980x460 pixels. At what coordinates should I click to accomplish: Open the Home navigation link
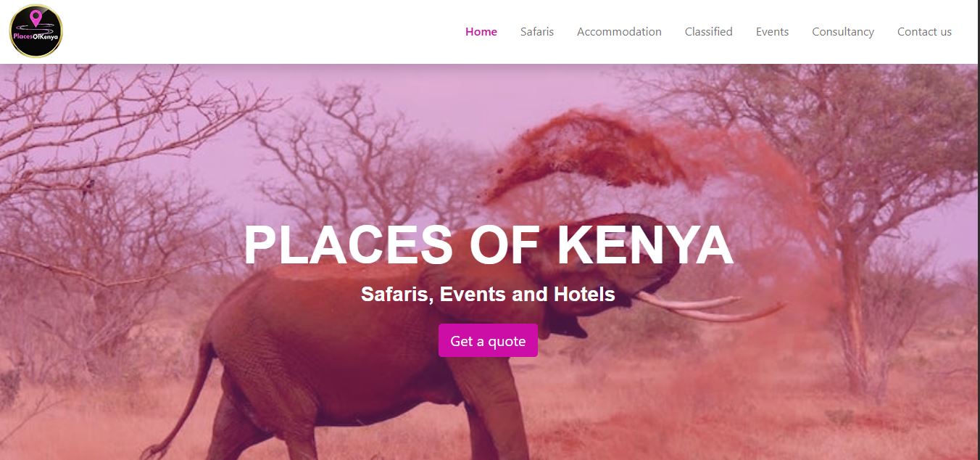(481, 32)
